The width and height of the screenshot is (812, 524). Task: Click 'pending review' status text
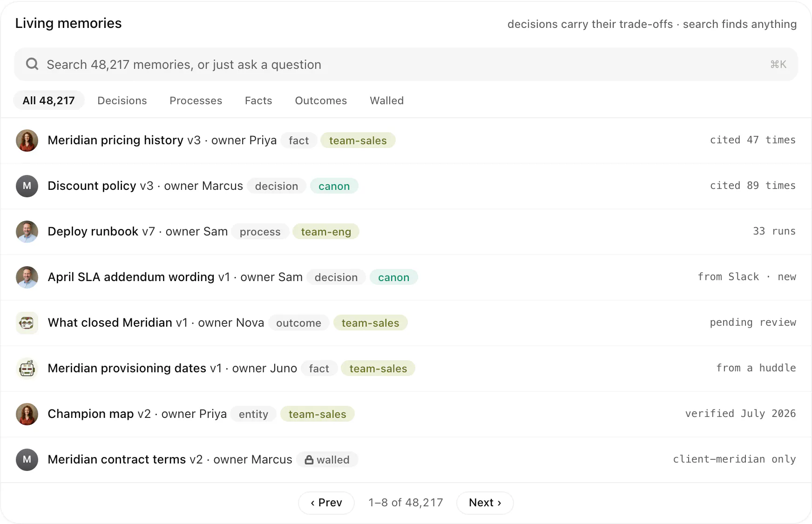pos(753,322)
